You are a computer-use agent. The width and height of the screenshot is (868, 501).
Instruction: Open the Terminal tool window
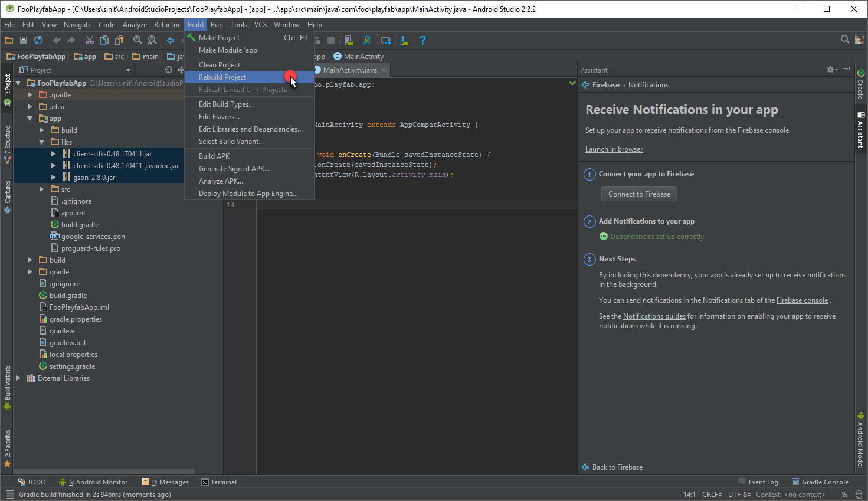pos(219,482)
